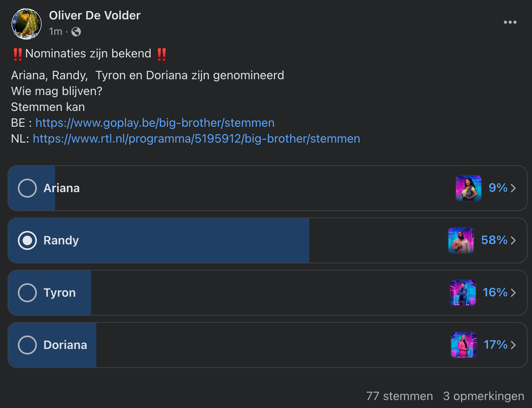Image resolution: width=532 pixels, height=408 pixels.
Task: Select the Tyron poll radio button
Action: point(27,293)
